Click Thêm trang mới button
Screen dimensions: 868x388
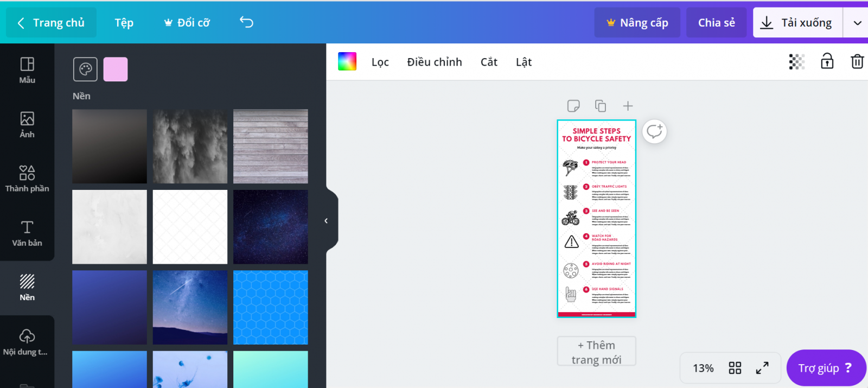(x=596, y=352)
